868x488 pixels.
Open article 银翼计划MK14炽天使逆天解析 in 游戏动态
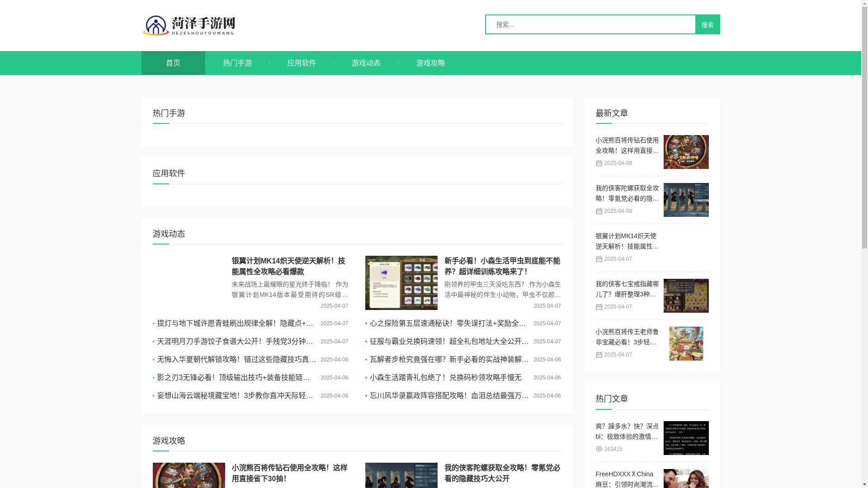click(290, 266)
